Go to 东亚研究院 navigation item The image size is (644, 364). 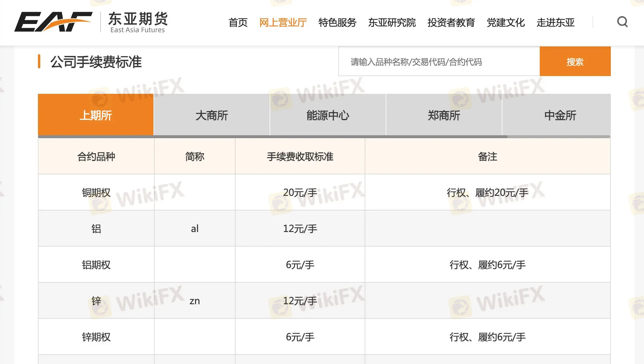392,22
